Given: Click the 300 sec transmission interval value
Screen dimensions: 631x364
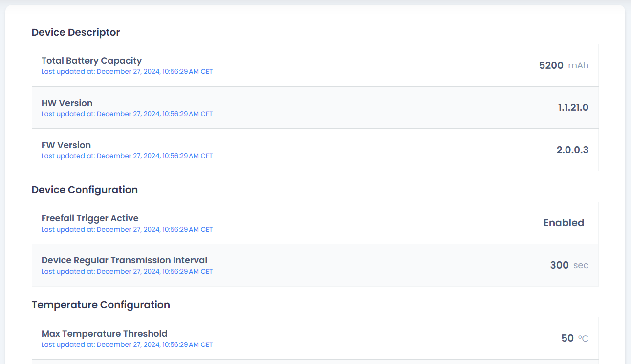Looking at the screenshot, I should (569, 265).
